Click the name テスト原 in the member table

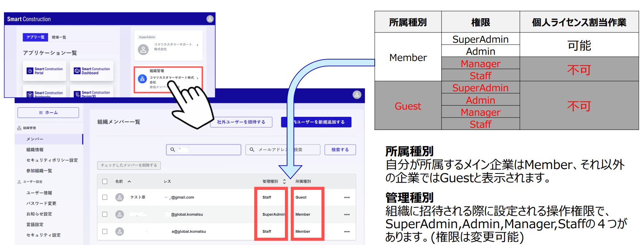(x=138, y=198)
